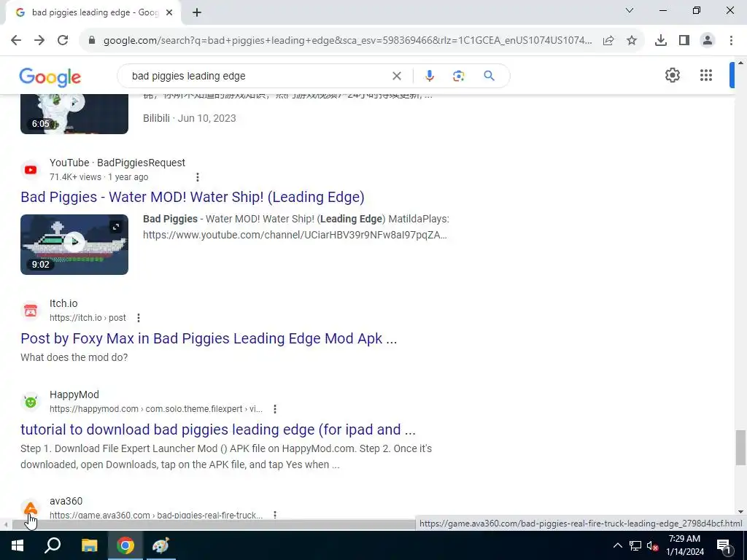Open Chrome downloads
The height and width of the screenshot is (560, 747).
click(661, 41)
